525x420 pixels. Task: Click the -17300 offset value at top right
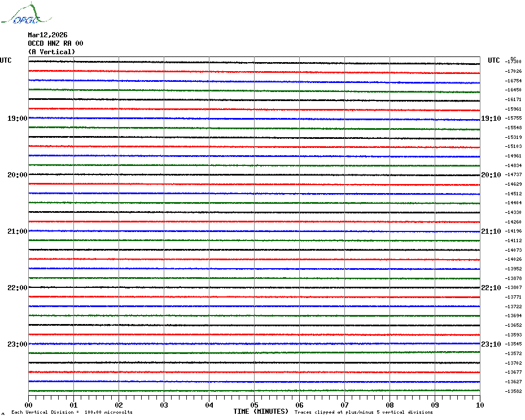[513, 62]
